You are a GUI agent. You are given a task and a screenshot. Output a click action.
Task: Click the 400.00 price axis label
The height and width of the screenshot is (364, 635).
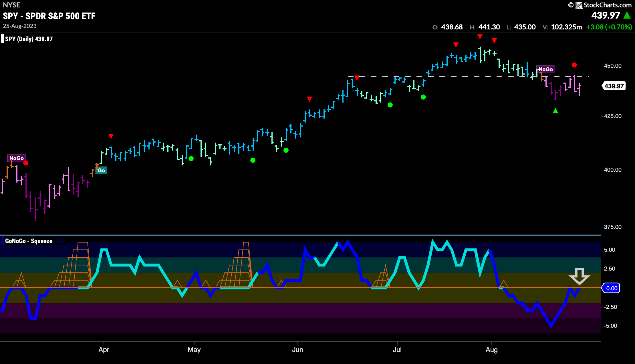point(613,170)
